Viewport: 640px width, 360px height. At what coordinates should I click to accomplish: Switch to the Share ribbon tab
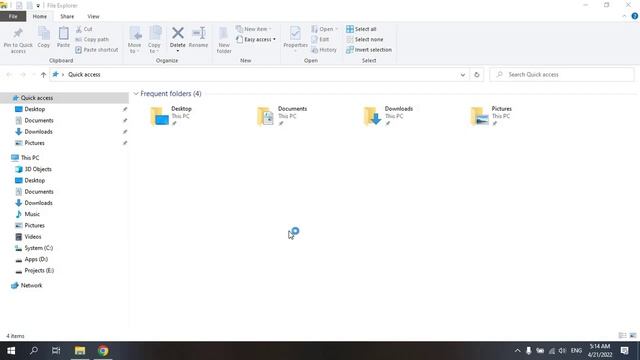(67, 16)
